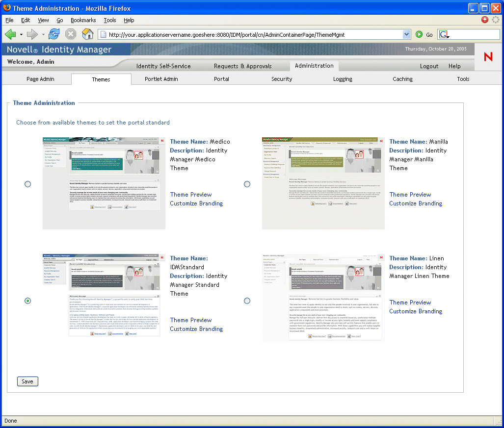Open the Portal tab
The image size is (504, 428).
coord(221,79)
